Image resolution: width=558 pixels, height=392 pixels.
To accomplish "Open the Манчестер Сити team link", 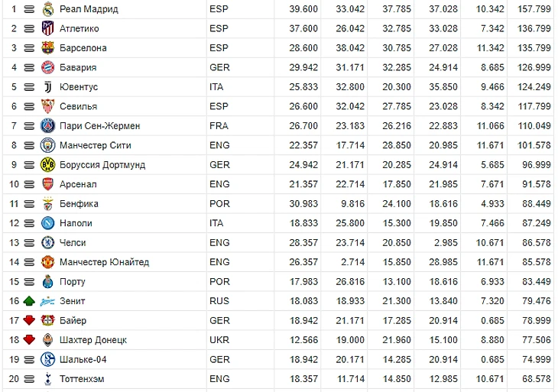I will [x=95, y=145].
